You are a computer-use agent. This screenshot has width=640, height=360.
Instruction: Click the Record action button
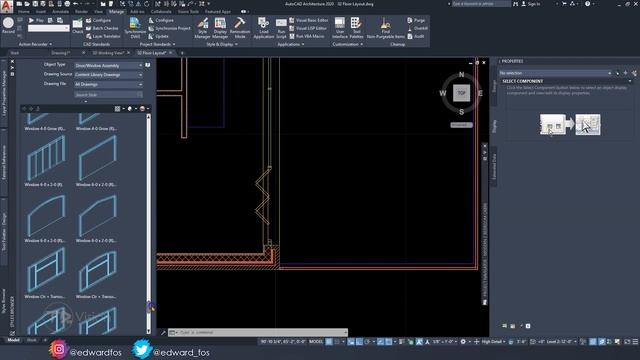pyautogui.click(x=8, y=26)
